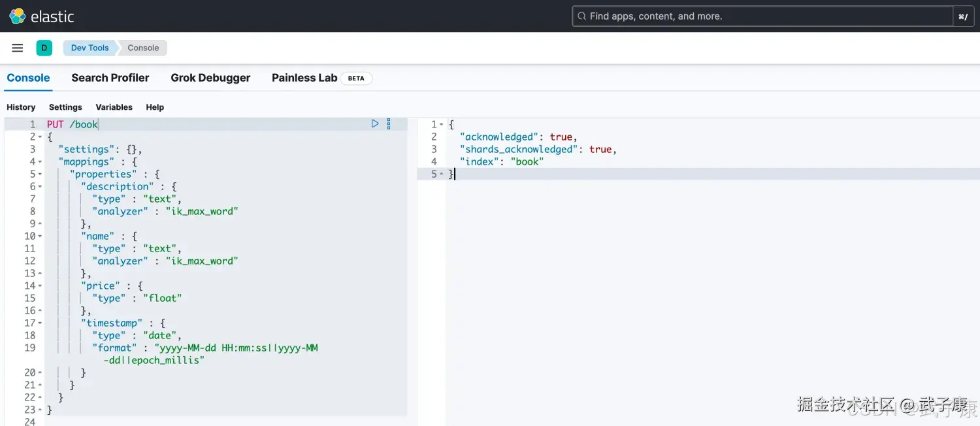Click the BETA badge next to Painless Lab

[x=356, y=78]
